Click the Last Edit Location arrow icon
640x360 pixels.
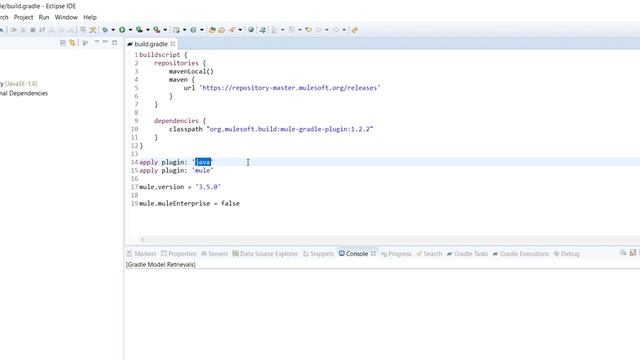[309, 30]
